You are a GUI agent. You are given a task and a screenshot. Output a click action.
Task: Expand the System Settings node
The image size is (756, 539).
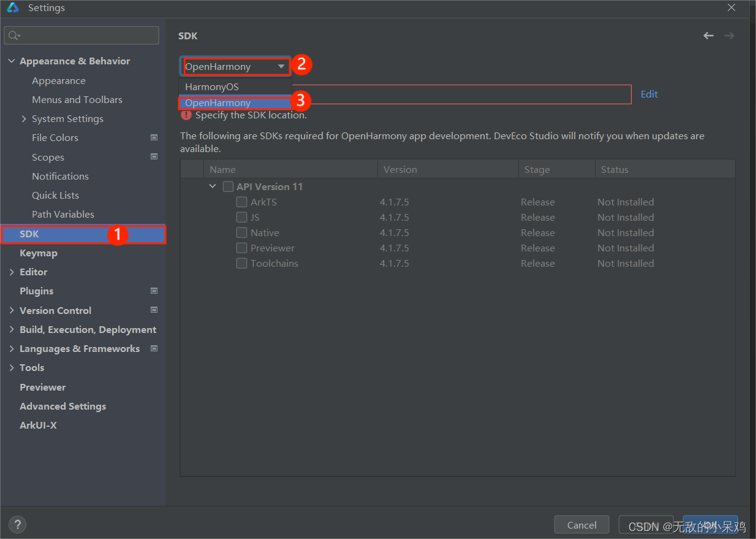coord(24,118)
